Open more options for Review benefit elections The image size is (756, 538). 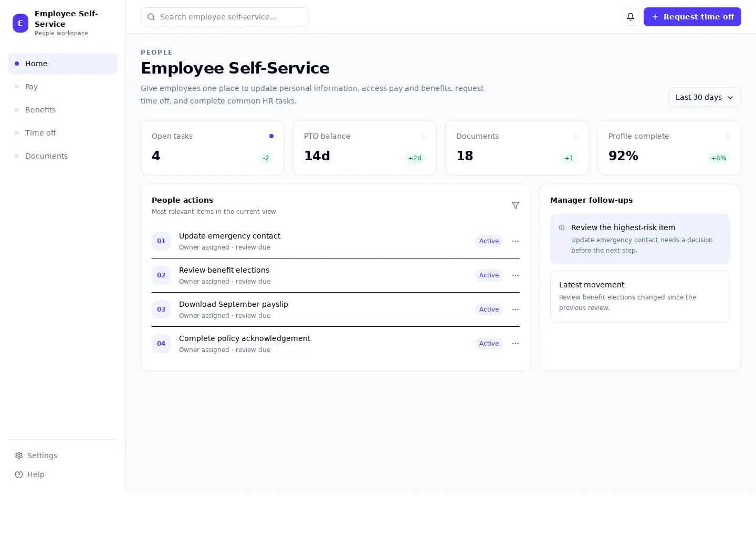516,275
